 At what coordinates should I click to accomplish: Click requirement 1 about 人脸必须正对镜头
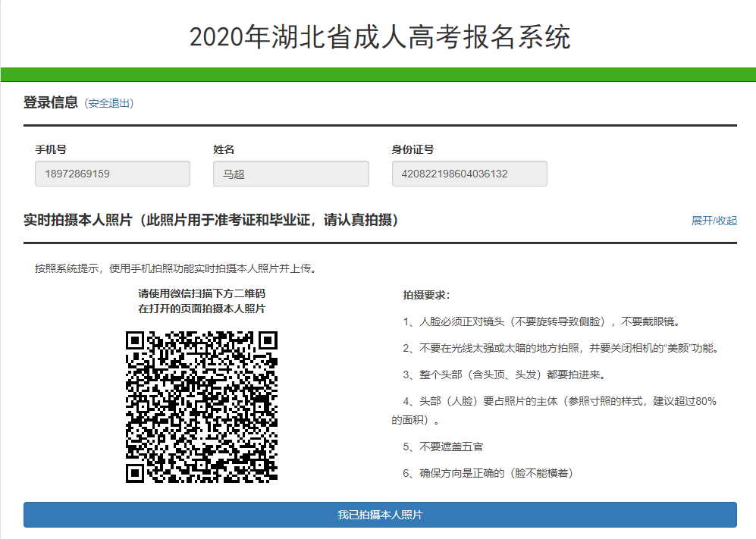(x=541, y=321)
